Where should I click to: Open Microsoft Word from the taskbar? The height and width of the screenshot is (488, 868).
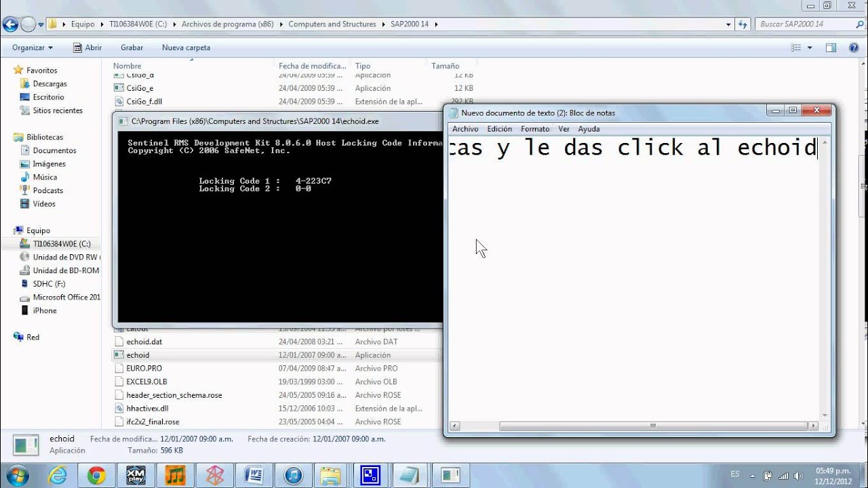[253, 475]
